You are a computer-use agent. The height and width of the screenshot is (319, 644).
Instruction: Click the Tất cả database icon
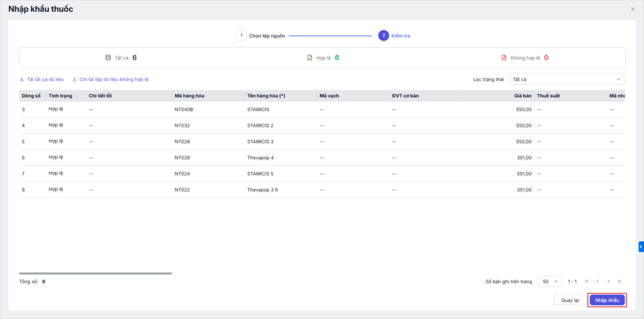pyautogui.click(x=108, y=58)
